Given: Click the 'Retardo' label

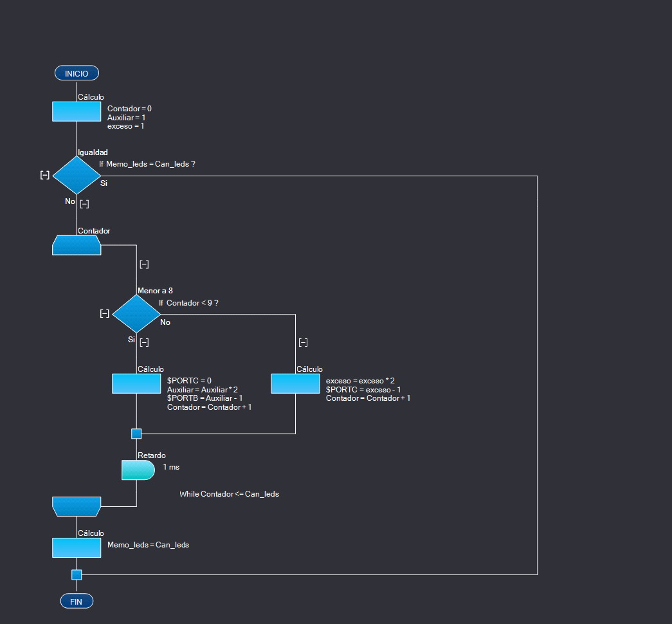Looking at the screenshot, I should coord(151,455).
